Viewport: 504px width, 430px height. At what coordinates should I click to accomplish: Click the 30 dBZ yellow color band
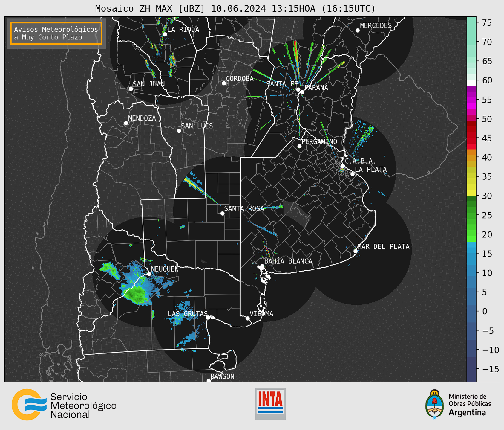click(471, 193)
